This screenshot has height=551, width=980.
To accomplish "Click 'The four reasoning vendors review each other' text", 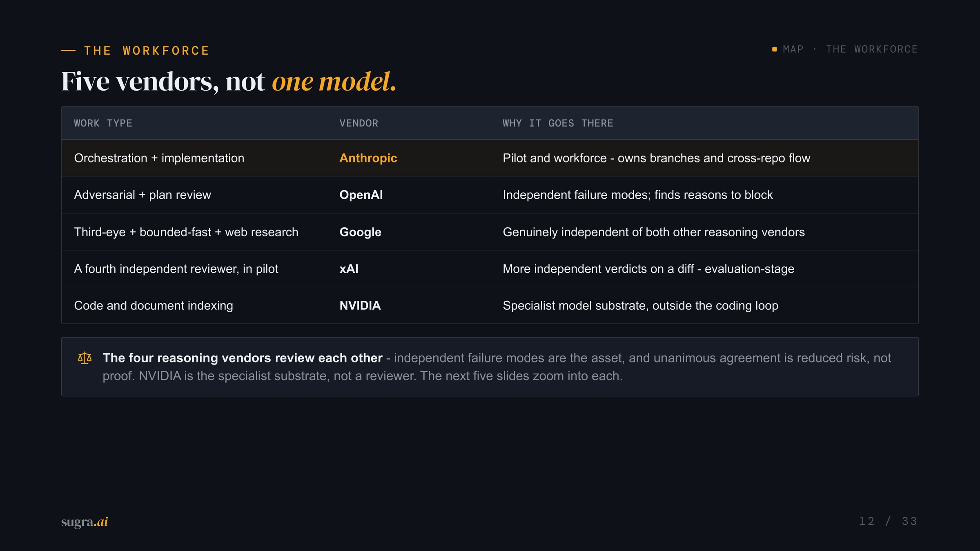I will (x=243, y=358).
